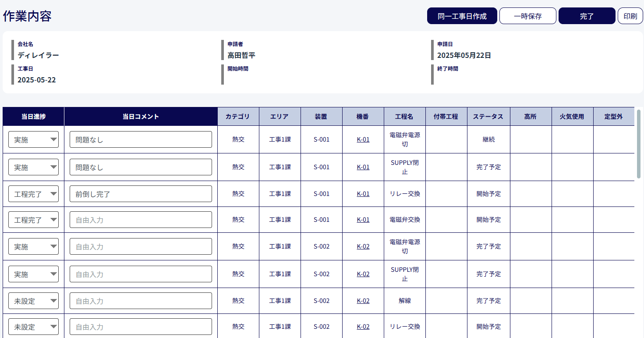644x338 pixels.
Task: Click the カテゴリ column header
Action: coord(238,117)
